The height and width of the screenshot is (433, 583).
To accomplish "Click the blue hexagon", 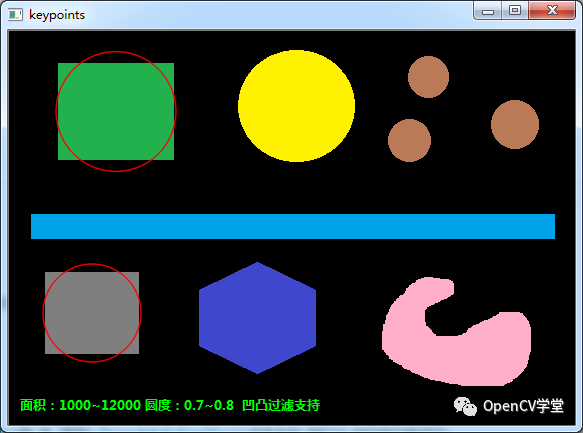I will pos(257,318).
